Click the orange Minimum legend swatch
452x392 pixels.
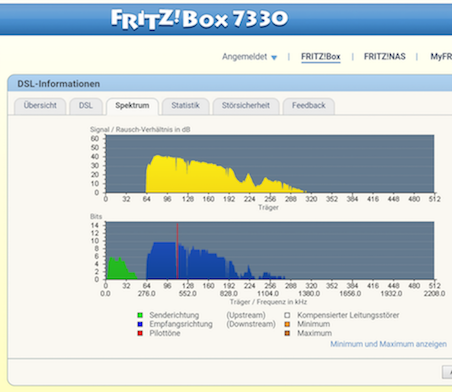coord(287,324)
